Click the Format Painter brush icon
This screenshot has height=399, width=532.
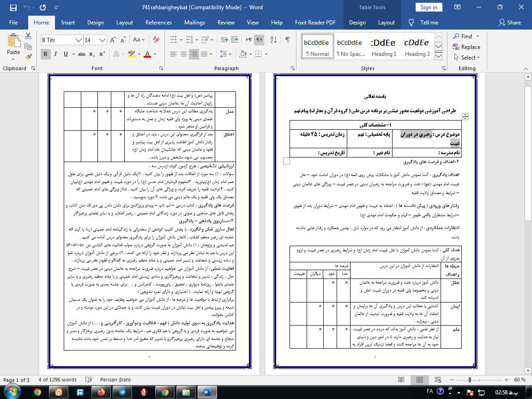point(29,58)
